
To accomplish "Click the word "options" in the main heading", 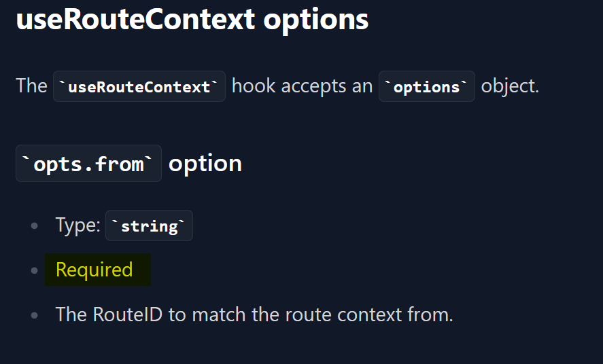I will point(316,20).
